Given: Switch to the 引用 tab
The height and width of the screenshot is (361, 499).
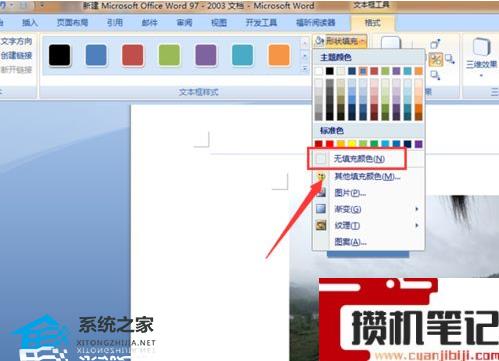Looking at the screenshot, I should coord(115,23).
